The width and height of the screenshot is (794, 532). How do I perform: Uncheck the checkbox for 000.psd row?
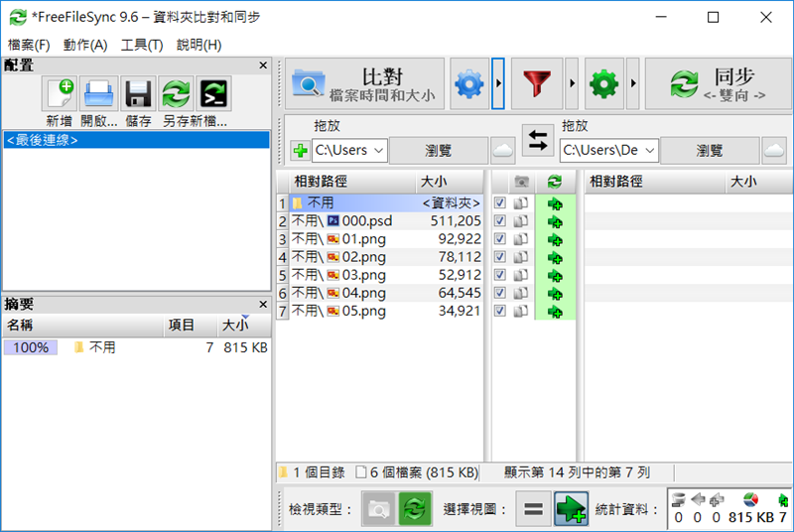point(500,220)
